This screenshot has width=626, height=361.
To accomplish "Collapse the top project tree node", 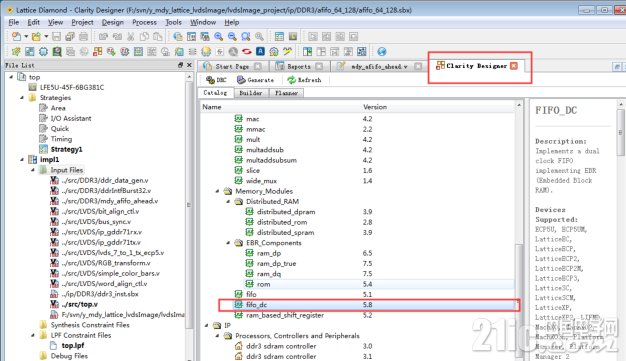I will pos(11,77).
